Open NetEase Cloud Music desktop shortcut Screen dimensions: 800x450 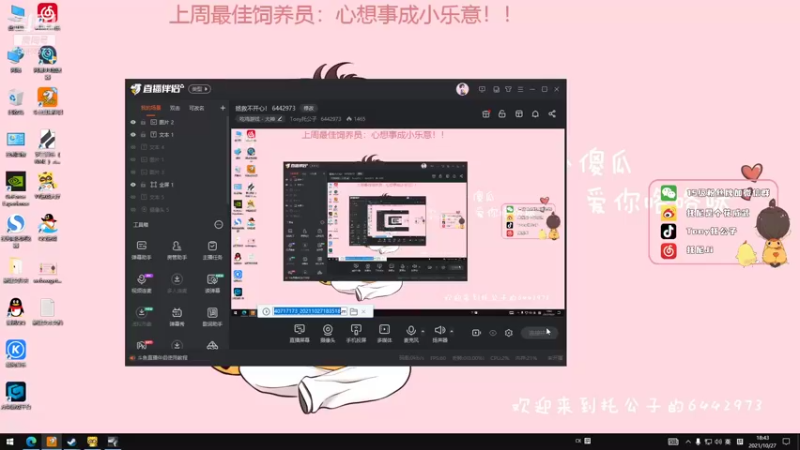click(47, 16)
